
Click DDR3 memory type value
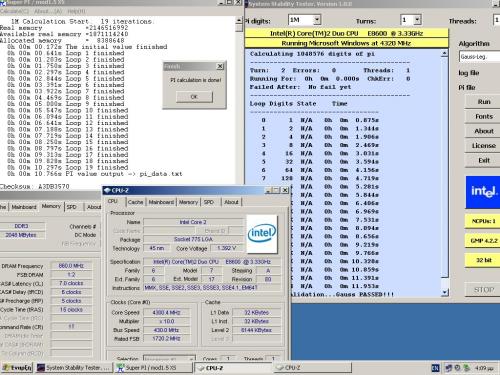click(21, 226)
